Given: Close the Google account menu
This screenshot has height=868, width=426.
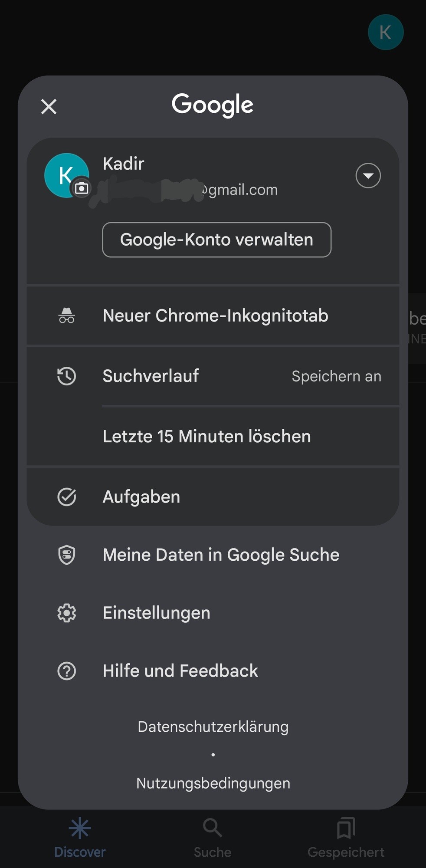Looking at the screenshot, I should tap(49, 106).
